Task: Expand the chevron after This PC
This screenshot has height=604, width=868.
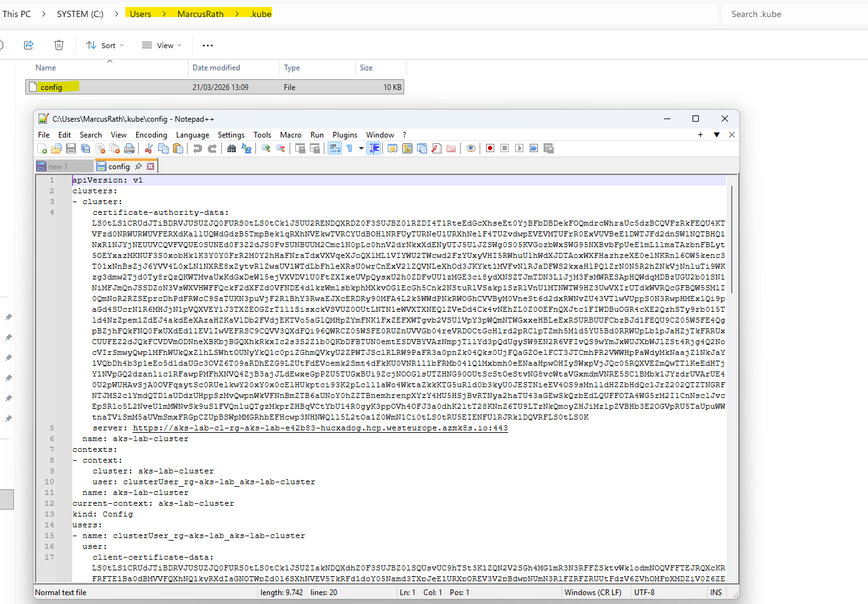Action: click(44, 14)
